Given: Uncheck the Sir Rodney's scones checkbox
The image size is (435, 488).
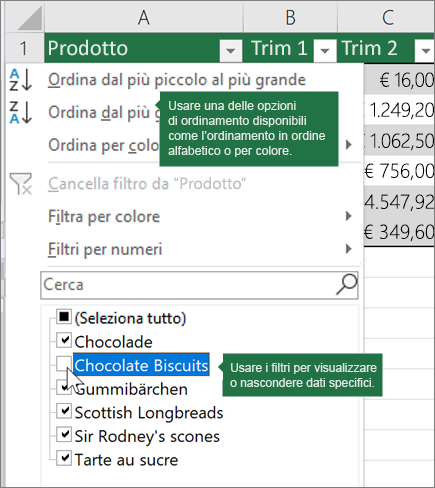Looking at the screenshot, I should pos(63,435).
